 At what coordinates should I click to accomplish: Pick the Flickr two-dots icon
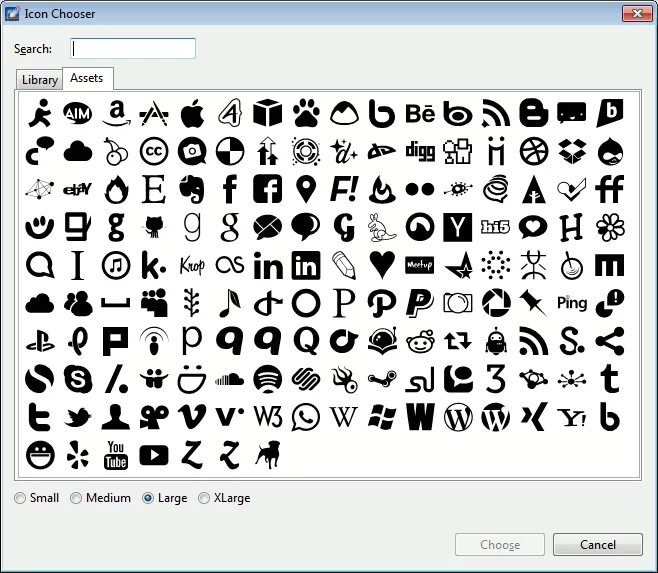[x=420, y=189]
